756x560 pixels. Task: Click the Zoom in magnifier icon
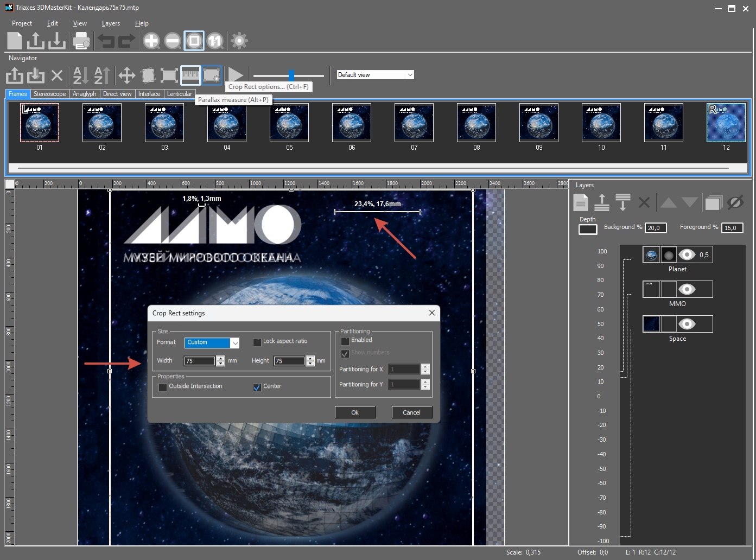(x=151, y=41)
